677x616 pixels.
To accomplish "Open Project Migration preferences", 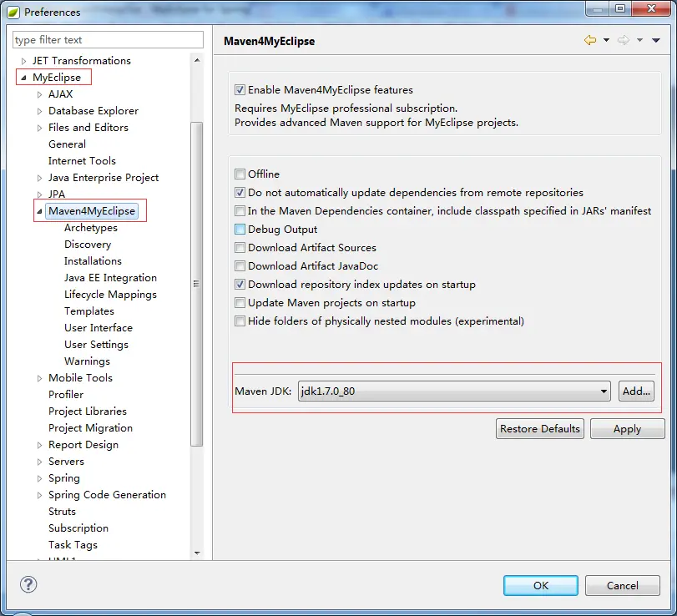I will coord(91,428).
